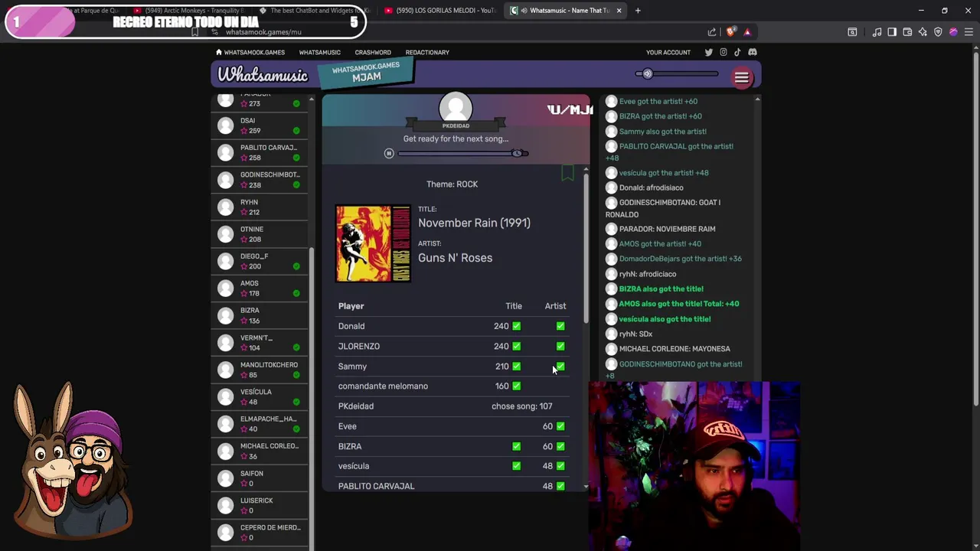
Task: Click BIZRA's Title green checkmark
Action: [517, 446]
